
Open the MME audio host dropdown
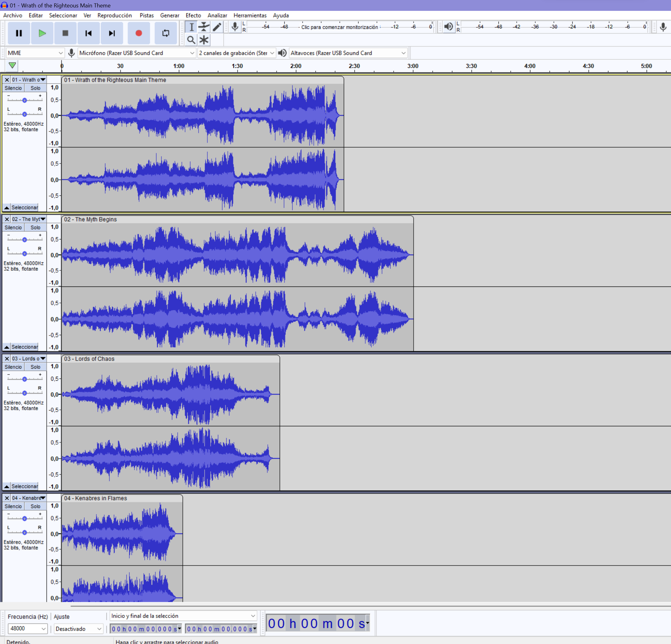tap(35, 53)
